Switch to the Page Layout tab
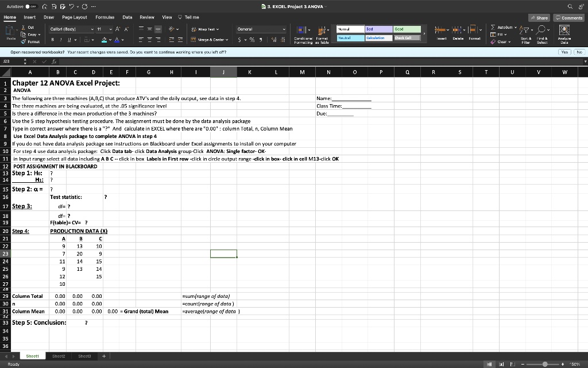The height and width of the screenshot is (368, 588). coord(75,17)
